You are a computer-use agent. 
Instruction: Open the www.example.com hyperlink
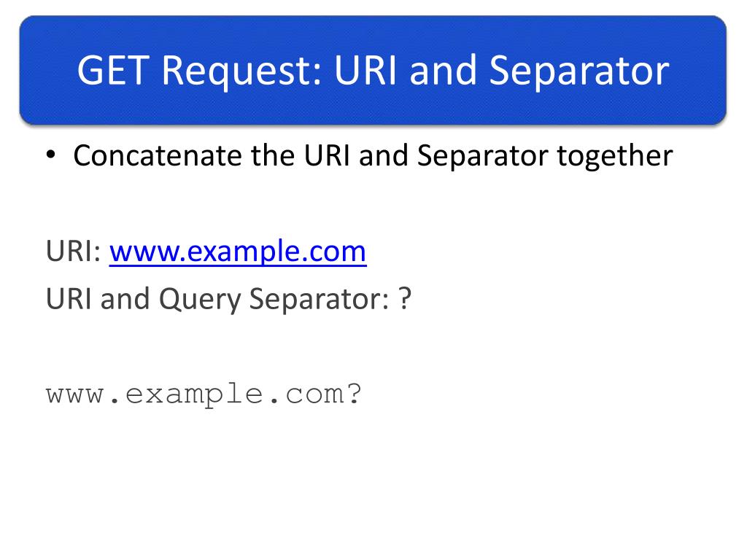[x=238, y=251]
